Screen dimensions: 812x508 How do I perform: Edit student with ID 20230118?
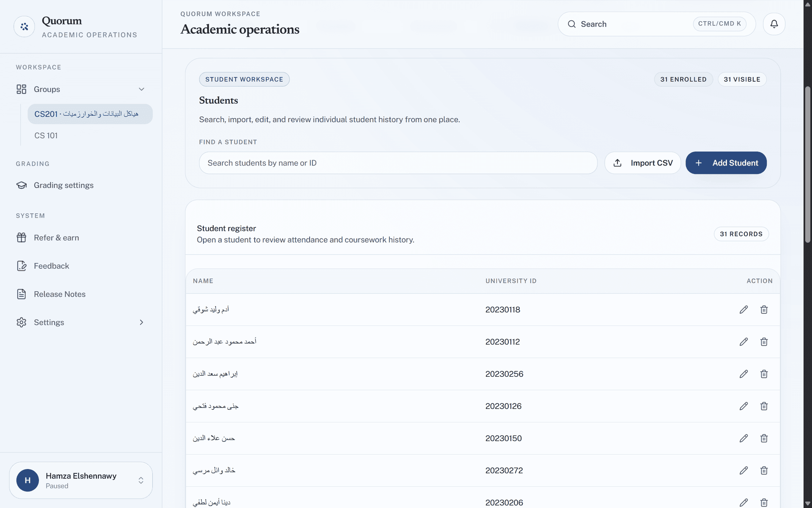pos(743,309)
